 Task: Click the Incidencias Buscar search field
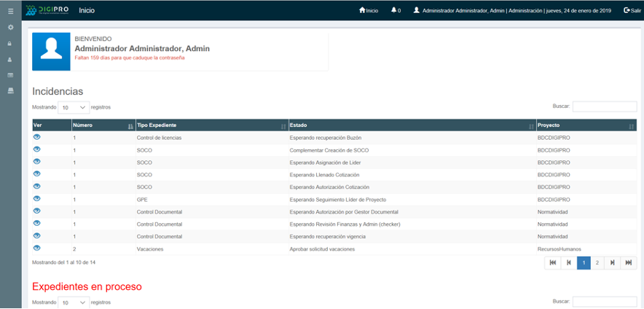click(x=604, y=106)
